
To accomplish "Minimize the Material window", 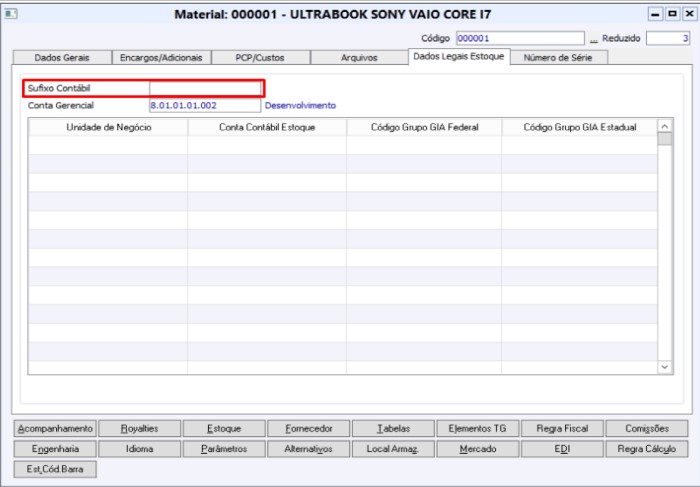I will pos(655,14).
